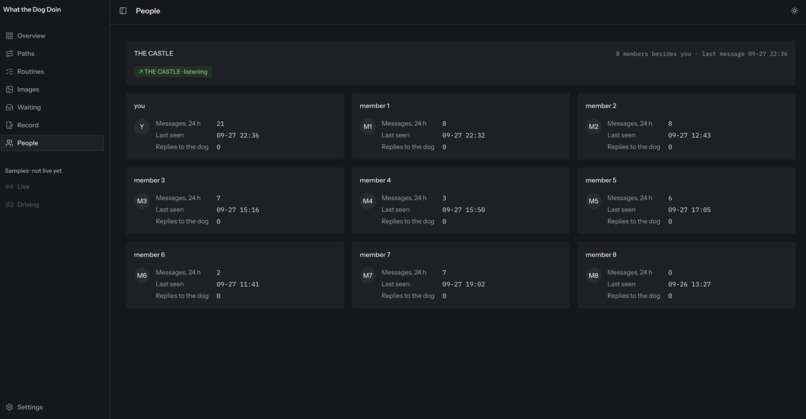The image size is (806, 419).
Task: Select the People sidebar entry
Action: (x=52, y=143)
